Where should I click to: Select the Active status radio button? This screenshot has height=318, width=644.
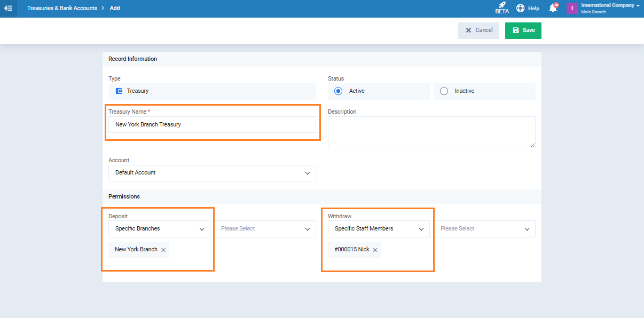(x=338, y=91)
